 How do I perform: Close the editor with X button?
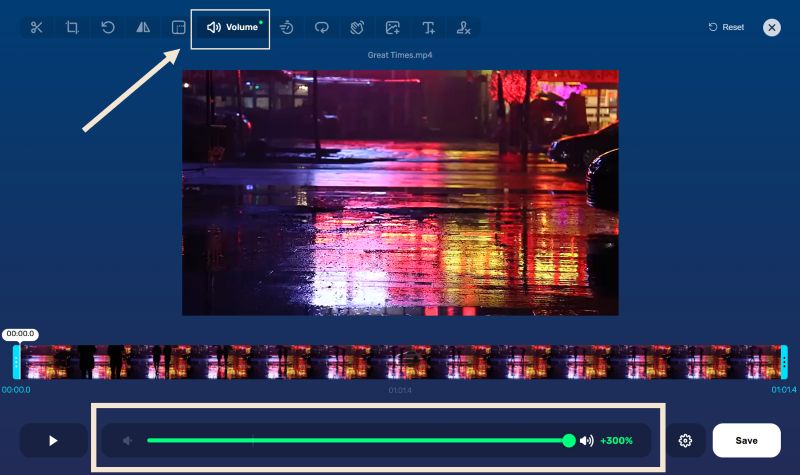click(772, 27)
